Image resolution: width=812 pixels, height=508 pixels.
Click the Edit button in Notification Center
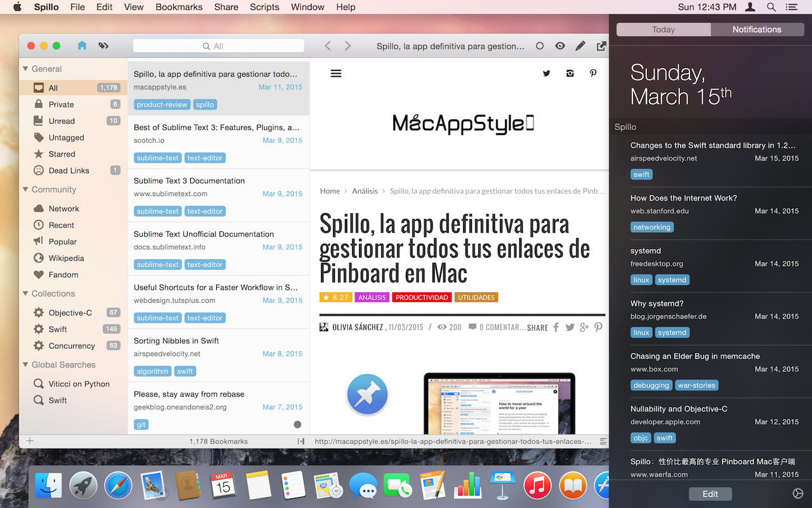(710, 494)
